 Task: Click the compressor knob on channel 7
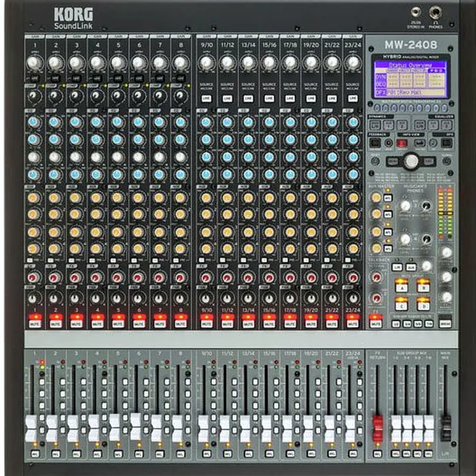[x=159, y=96]
